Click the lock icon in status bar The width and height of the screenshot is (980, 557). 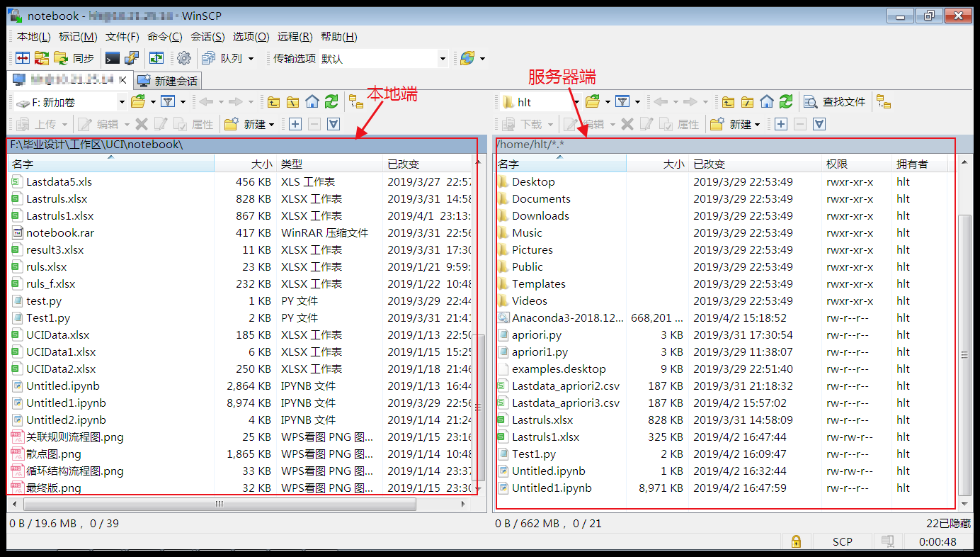[x=796, y=542]
